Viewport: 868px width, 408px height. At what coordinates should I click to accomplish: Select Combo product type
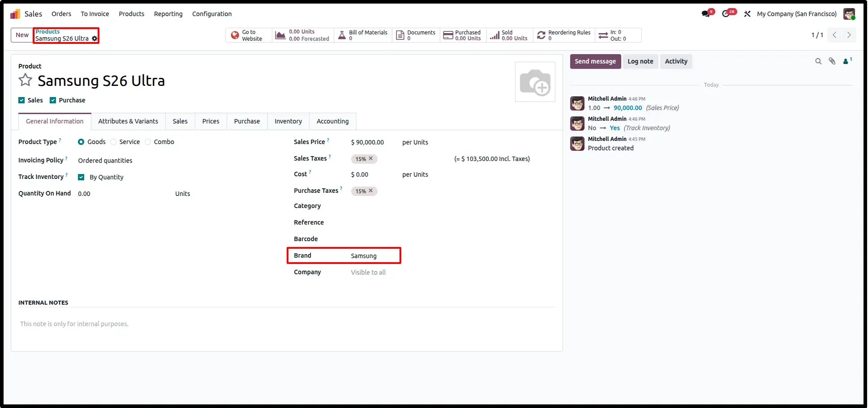tap(148, 142)
